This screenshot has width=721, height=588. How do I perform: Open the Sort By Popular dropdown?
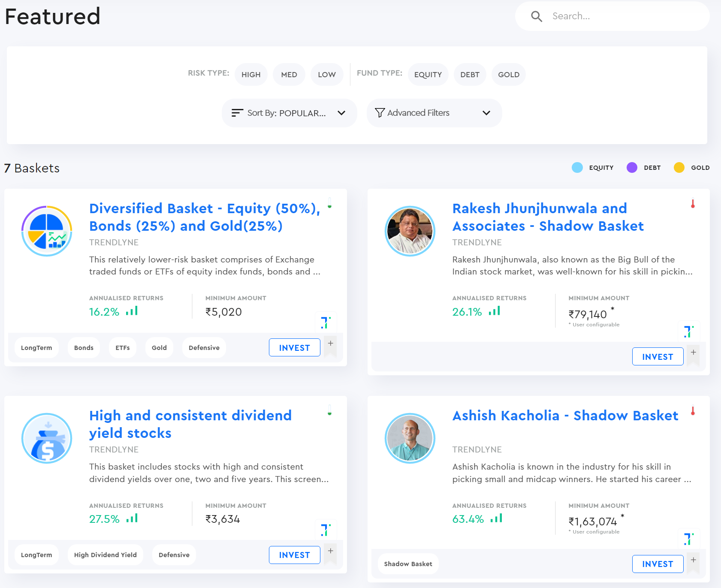(290, 113)
